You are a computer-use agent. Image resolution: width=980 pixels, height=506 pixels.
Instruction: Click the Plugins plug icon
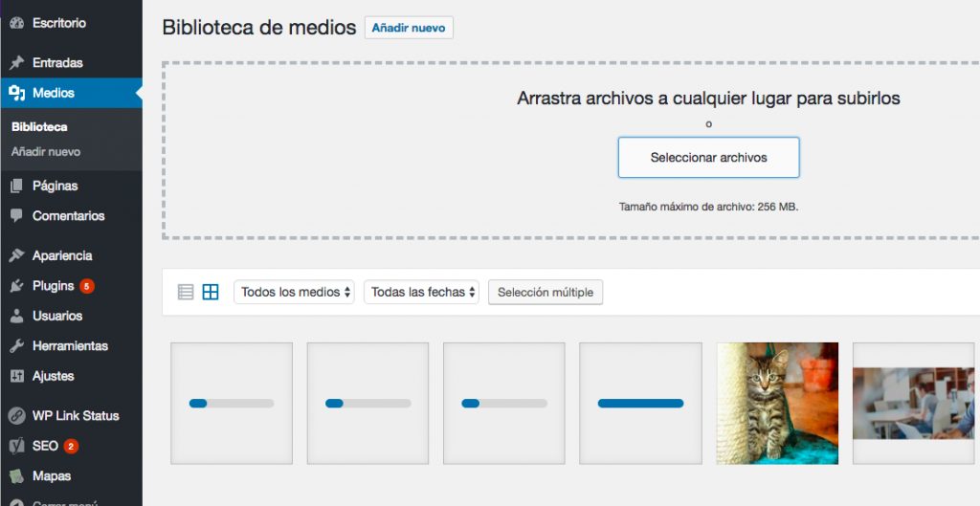click(x=17, y=286)
